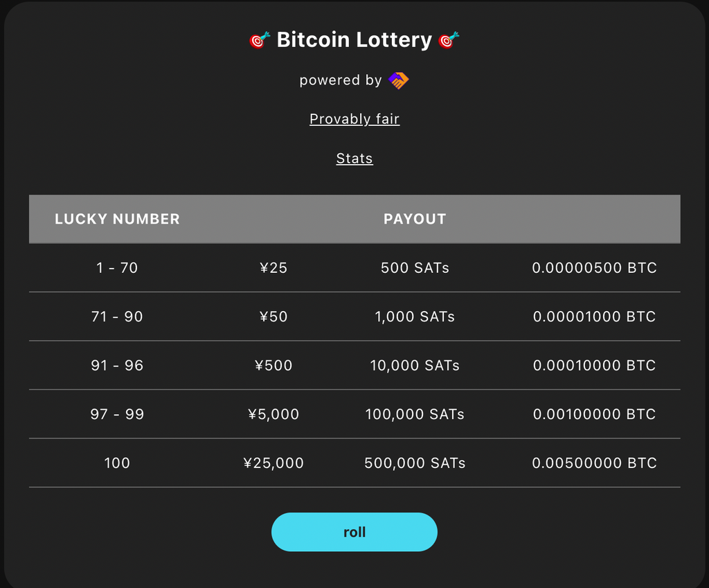
Task: Click the 10,000 SATs payout
Action: [415, 366]
